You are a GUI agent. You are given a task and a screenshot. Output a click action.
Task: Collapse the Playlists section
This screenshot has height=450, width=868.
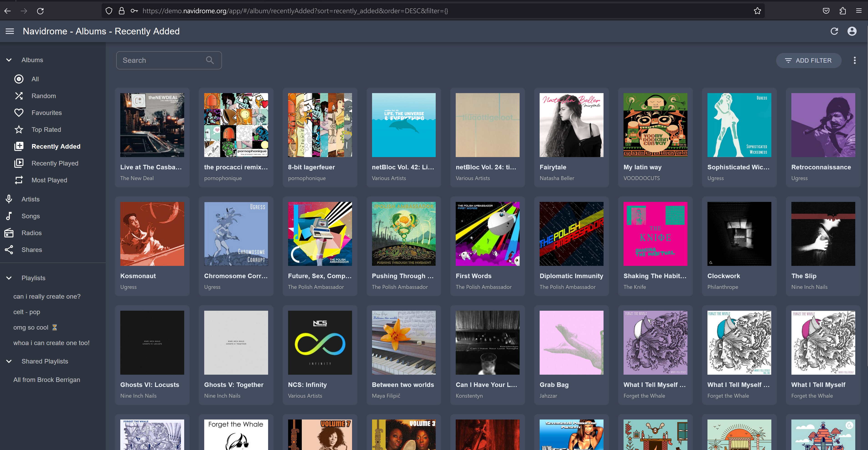[x=9, y=278]
